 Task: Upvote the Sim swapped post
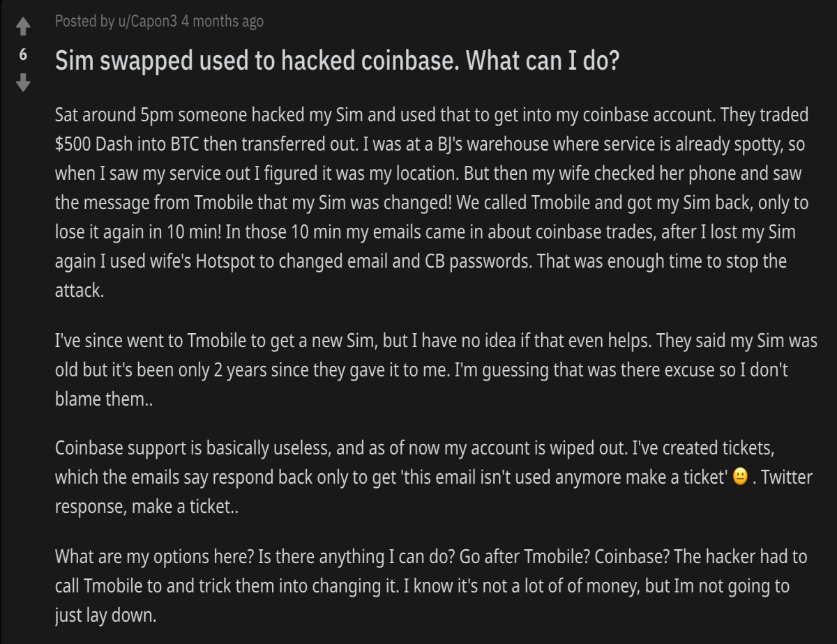[x=23, y=28]
